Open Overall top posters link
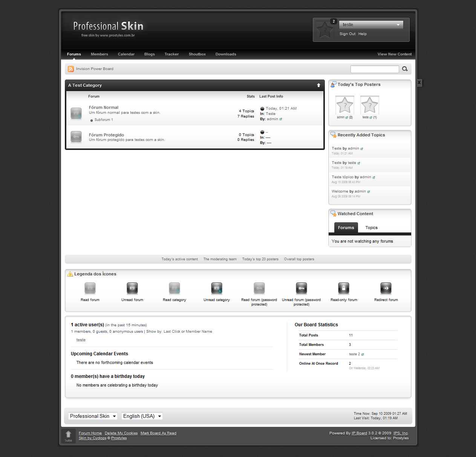This screenshot has width=476, height=457. [299, 259]
